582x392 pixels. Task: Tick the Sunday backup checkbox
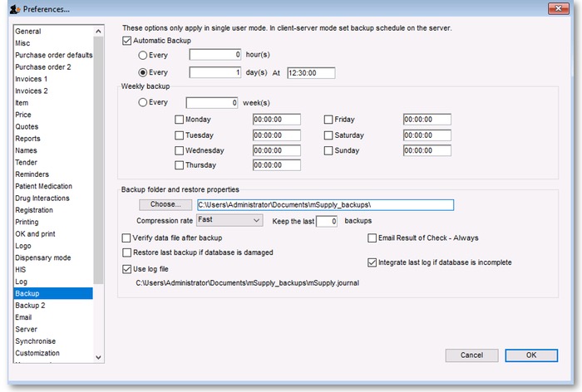[x=328, y=150]
